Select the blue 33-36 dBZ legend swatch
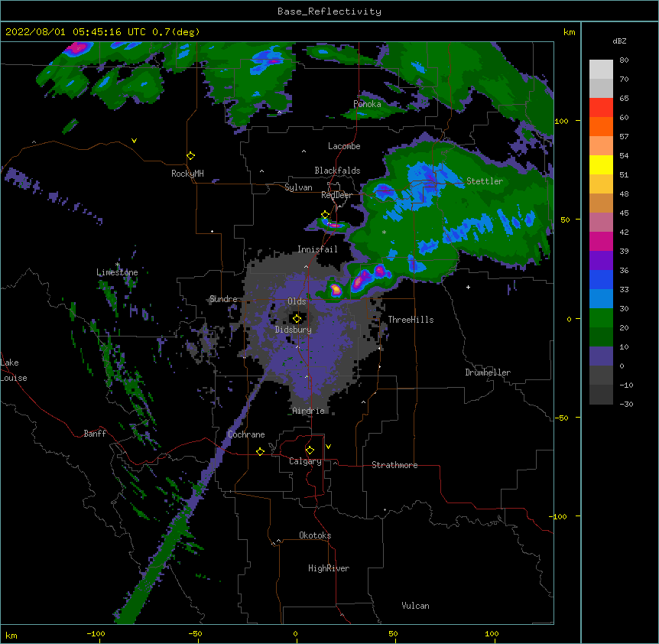The image size is (659, 644). point(601,279)
